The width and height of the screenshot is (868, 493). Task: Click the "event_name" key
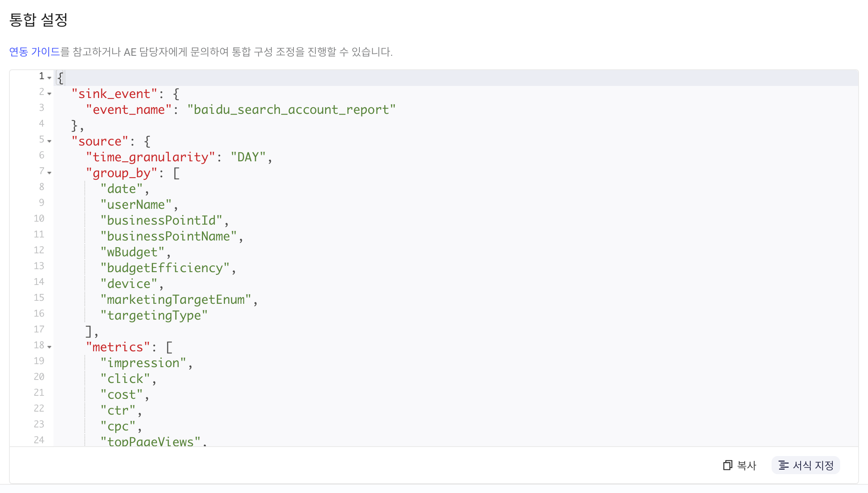(x=129, y=110)
